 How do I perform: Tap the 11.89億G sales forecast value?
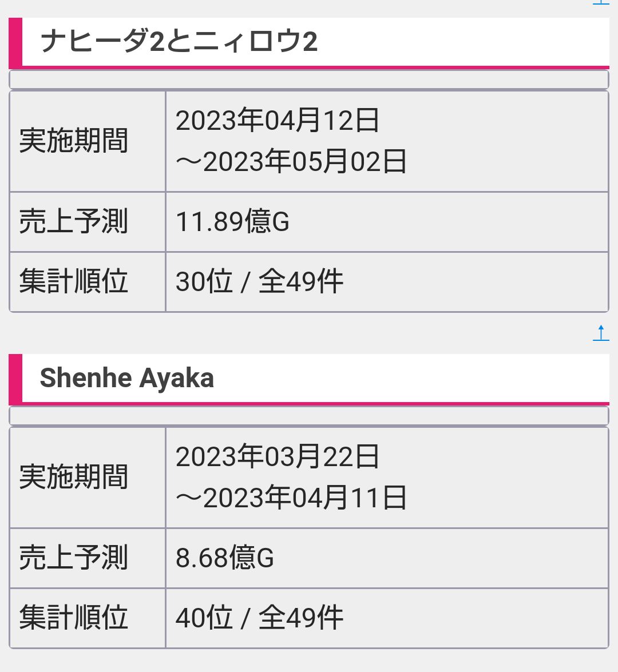(232, 222)
